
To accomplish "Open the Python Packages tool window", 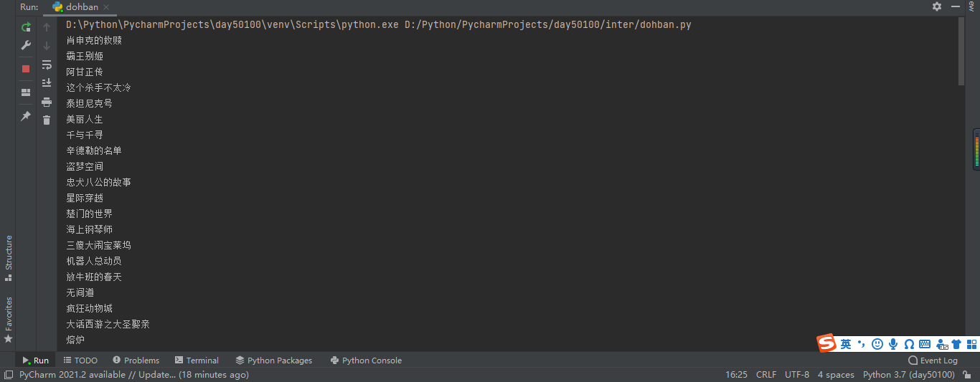I will [x=273, y=360].
